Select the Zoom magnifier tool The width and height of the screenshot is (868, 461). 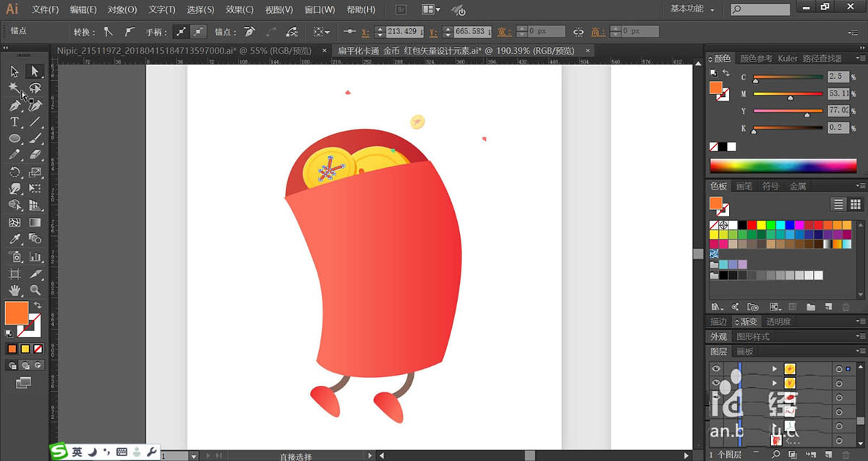point(34,290)
